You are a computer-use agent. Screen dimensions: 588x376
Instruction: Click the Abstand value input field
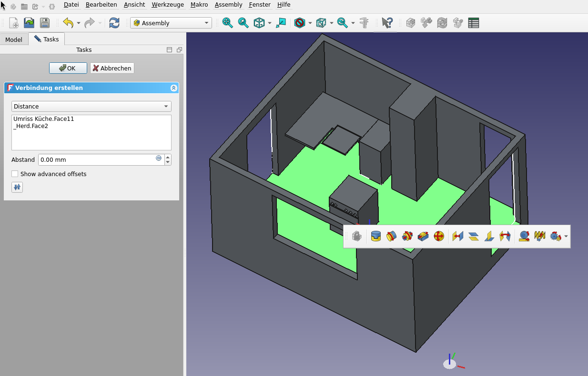[97, 160]
